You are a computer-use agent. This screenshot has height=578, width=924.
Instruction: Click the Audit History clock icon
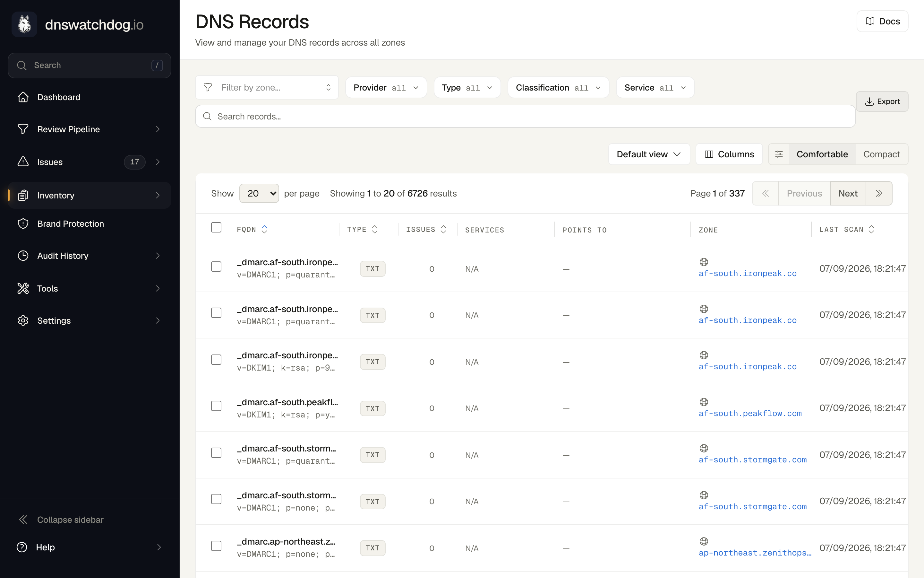click(x=23, y=256)
